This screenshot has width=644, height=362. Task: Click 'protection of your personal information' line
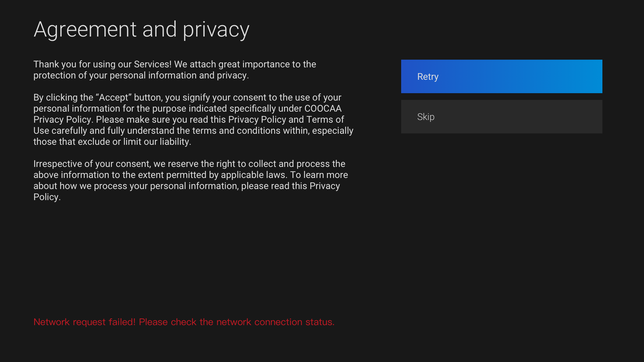[x=115, y=75]
